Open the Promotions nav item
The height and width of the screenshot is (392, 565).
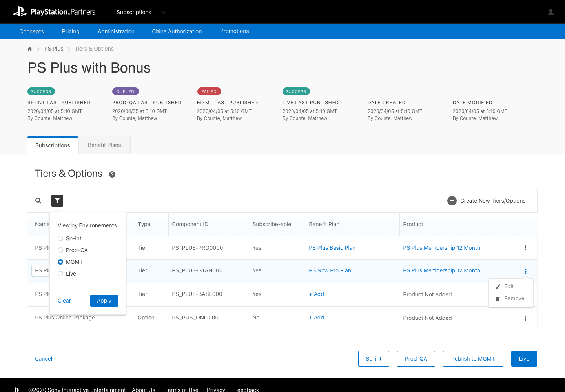pos(235,31)
